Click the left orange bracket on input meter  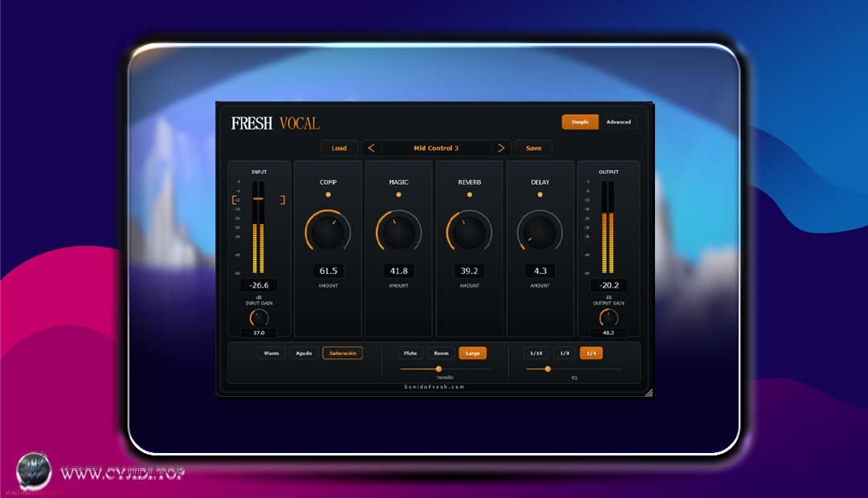coord(234,200)
